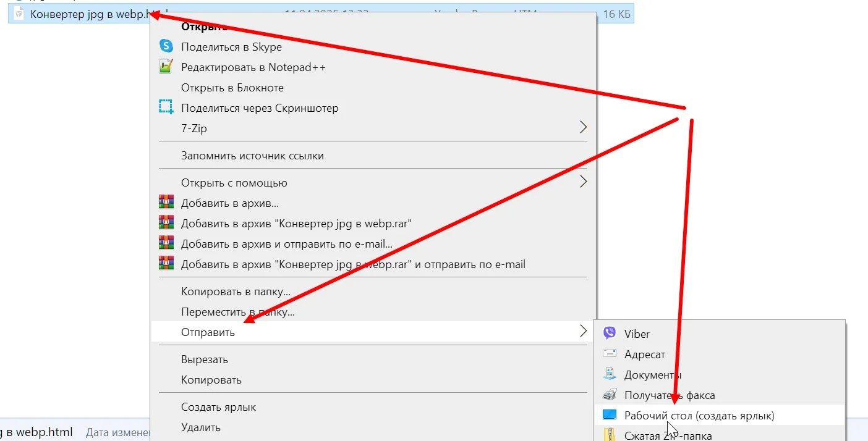The image size is (868, 441).
Task: Click the Дата изменения label in the status bar
Action: pos(117,432)
